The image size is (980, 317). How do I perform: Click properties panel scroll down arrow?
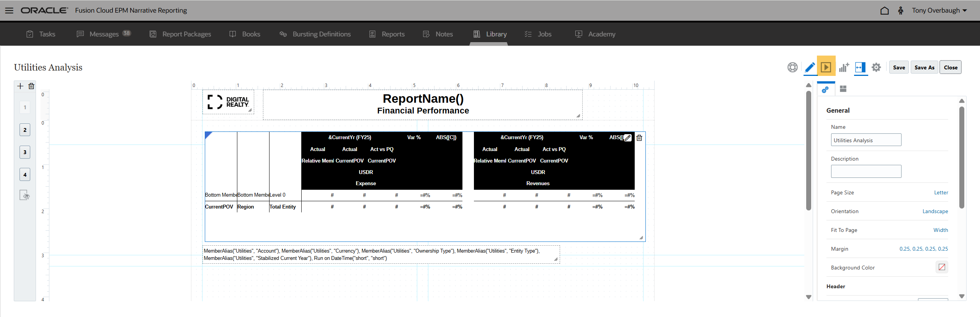click(962, 296)
